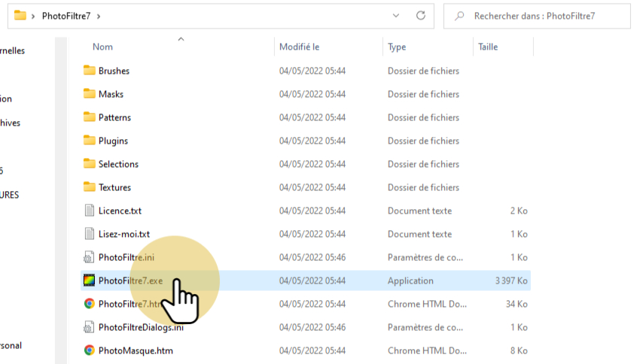The height and width of the screenshot is (364, 634).
Task: Select the Plugins folder name
Action: 113,141
